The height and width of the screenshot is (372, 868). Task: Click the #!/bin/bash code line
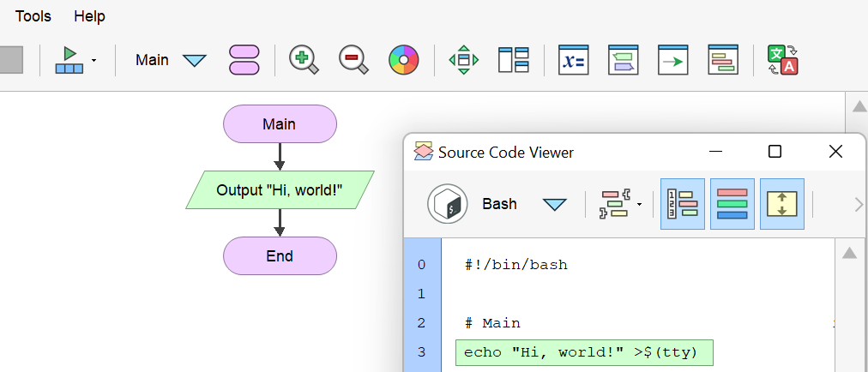coord(516,265)
